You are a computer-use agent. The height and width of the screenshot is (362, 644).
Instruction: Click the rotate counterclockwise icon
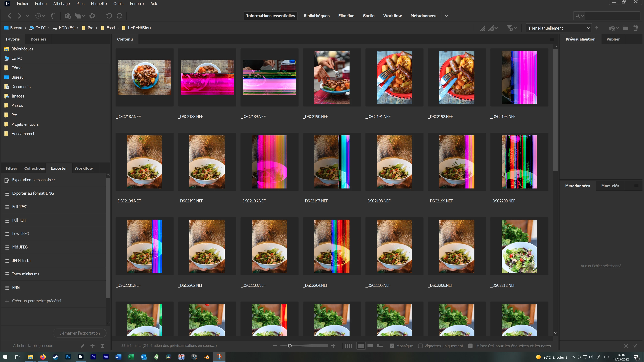pos(109,16)
